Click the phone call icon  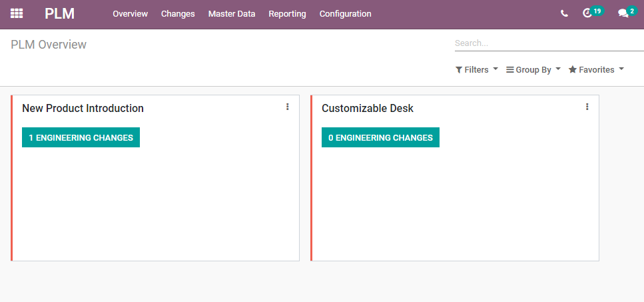coord(564,13)
